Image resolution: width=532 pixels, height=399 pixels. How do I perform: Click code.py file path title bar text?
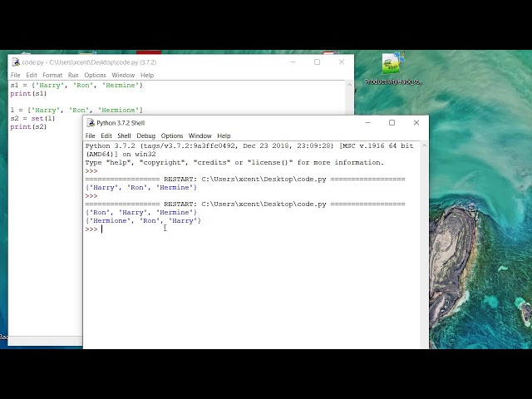coord(89,62)
